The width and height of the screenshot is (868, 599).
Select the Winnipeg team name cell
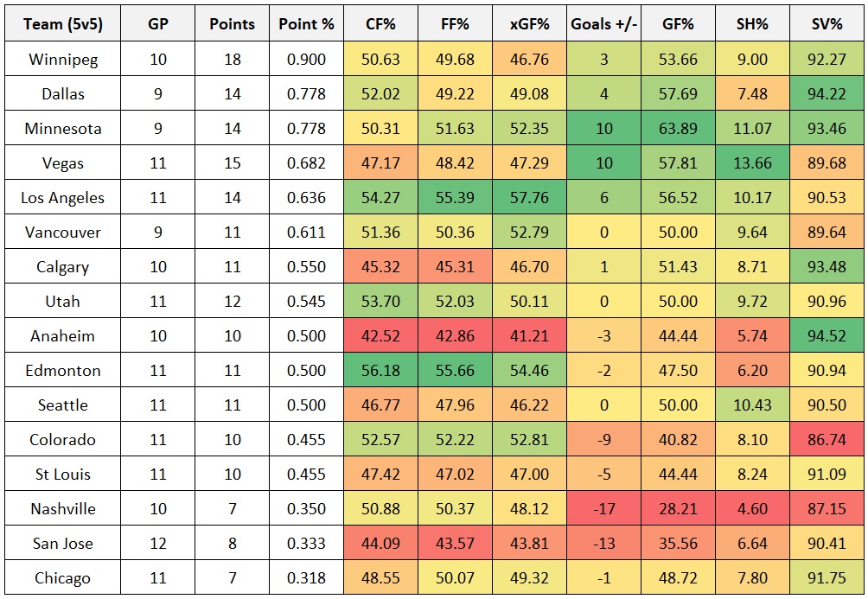(x=63, y=60)
